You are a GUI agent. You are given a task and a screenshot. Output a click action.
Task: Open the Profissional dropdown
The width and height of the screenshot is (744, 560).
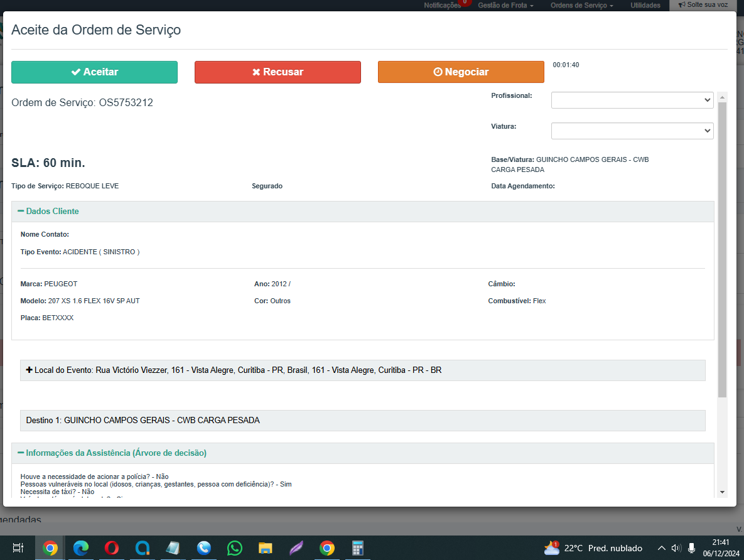pyautogui.click(x=632, y=100)
